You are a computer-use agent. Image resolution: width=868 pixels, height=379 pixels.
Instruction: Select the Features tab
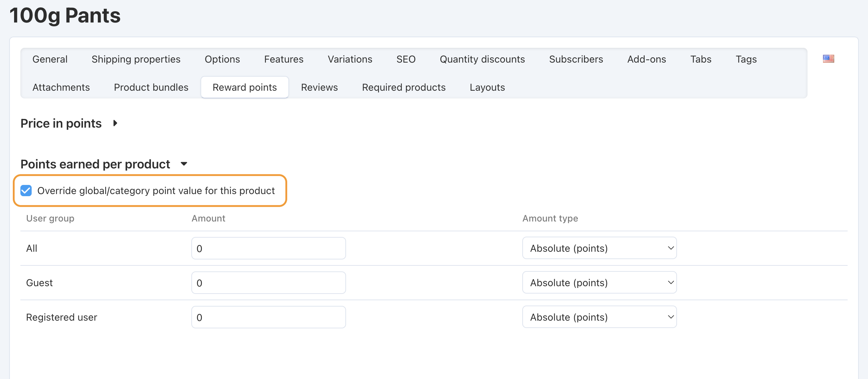(284, 59)
